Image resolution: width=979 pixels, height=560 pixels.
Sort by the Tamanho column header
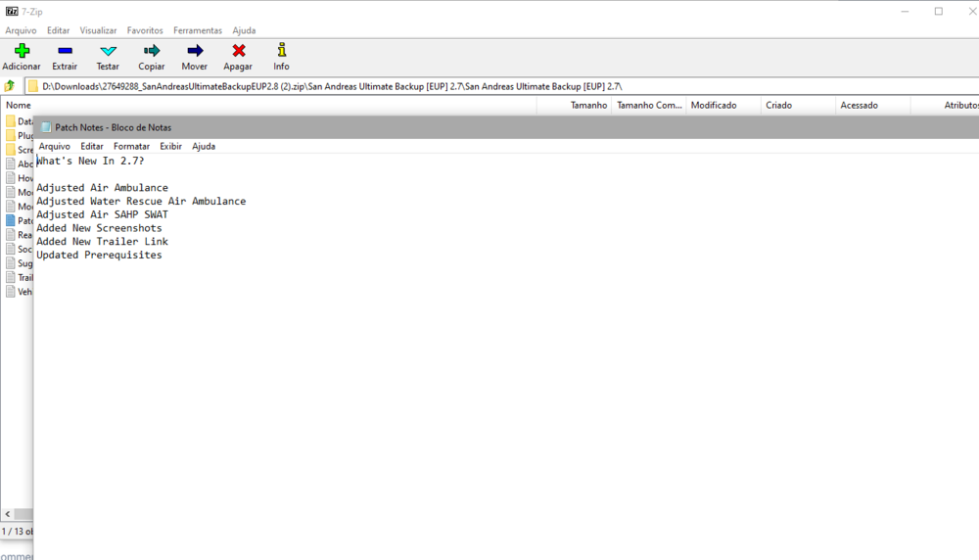pos(575,105)
